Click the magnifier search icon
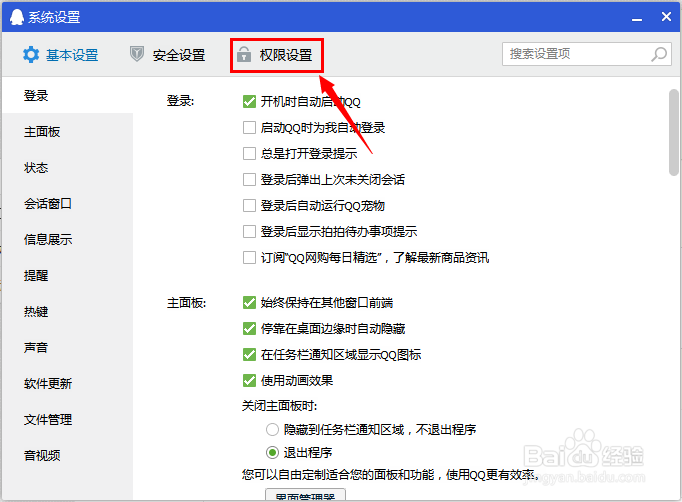 (659, 54)
